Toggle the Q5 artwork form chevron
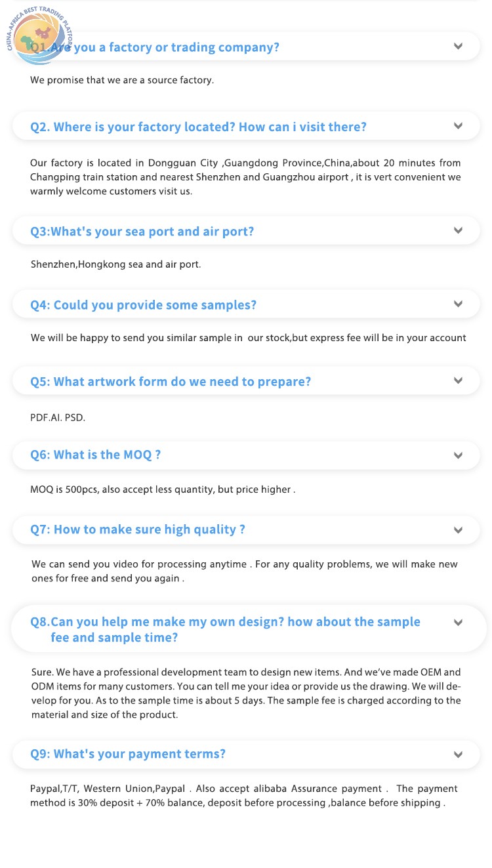 pos(458,381)
